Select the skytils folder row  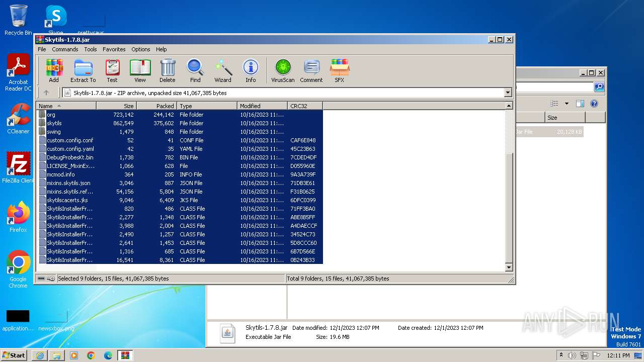[180, 123]
